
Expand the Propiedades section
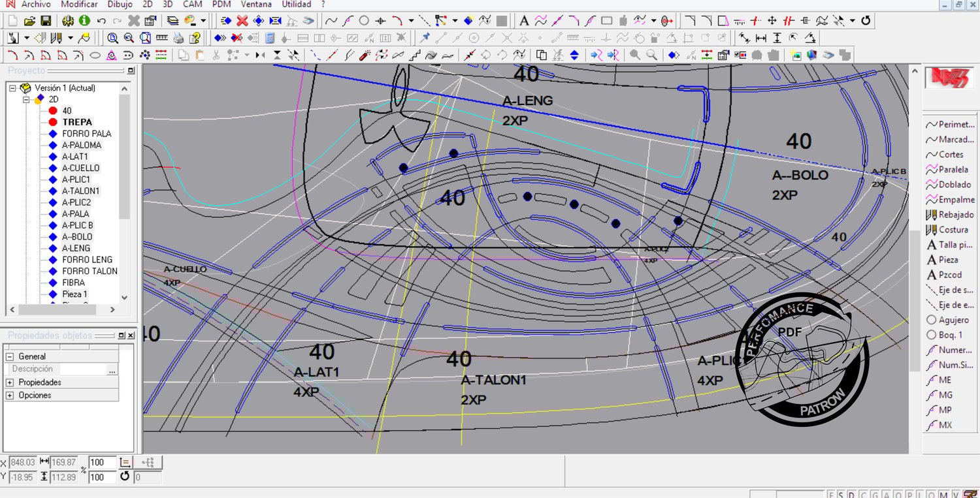pyautogui.click(x=10, y=382)
